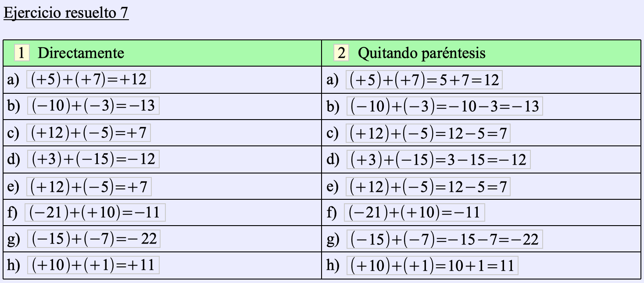The height and width of the screenshot is (283, 644).
Task: Click formula (+3)+(−15)=3−15=−12
Action: tap(438, 159)
